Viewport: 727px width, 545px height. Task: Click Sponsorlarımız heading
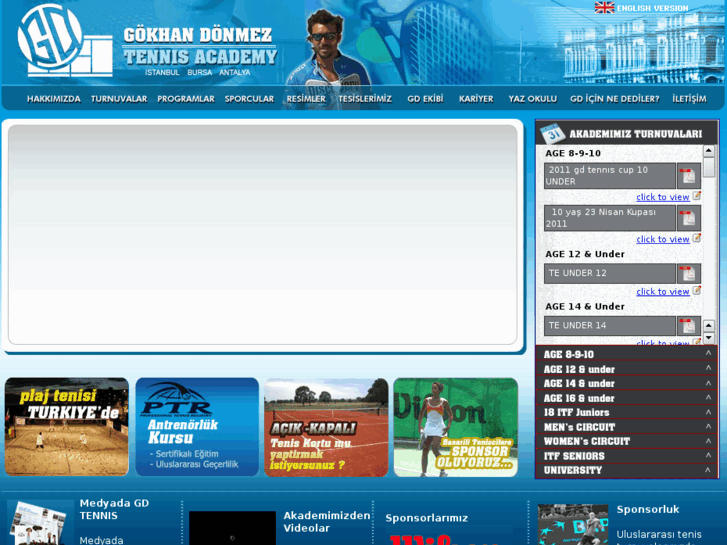pyautogui.click(x=427, y=518)
